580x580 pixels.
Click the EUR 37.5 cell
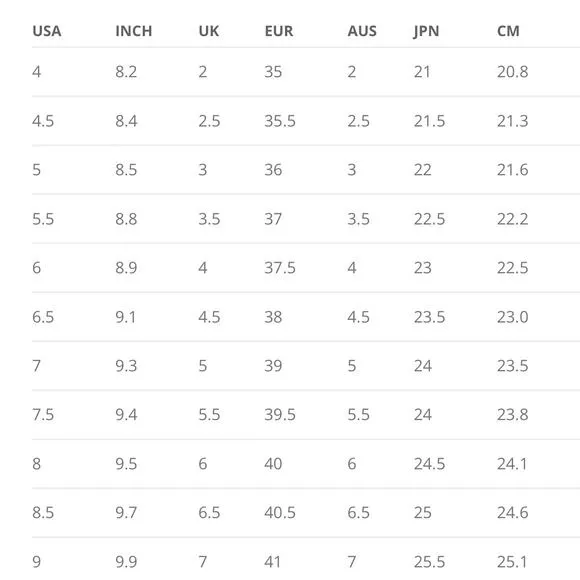pos(280,268)
